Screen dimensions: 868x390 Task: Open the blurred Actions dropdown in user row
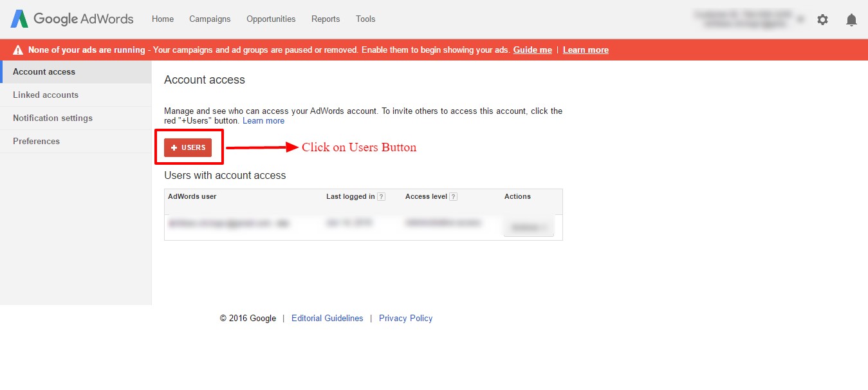point(528,227)
